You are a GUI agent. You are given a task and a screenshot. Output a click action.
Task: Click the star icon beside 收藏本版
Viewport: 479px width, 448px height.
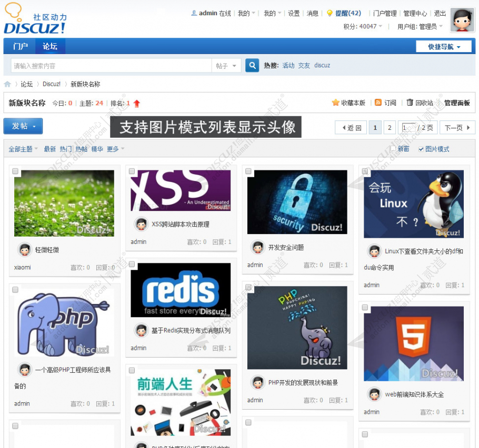335,103
